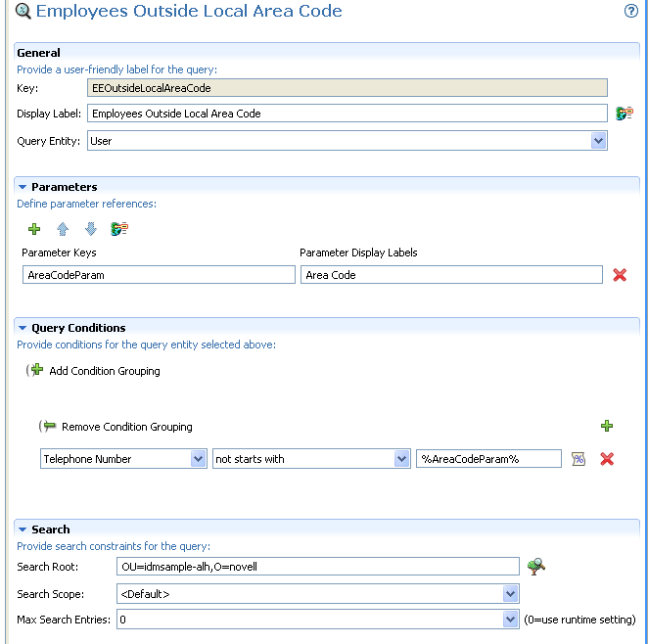Click Add Condition Grouping
The image size is (648, 644).
coord(104,371)
